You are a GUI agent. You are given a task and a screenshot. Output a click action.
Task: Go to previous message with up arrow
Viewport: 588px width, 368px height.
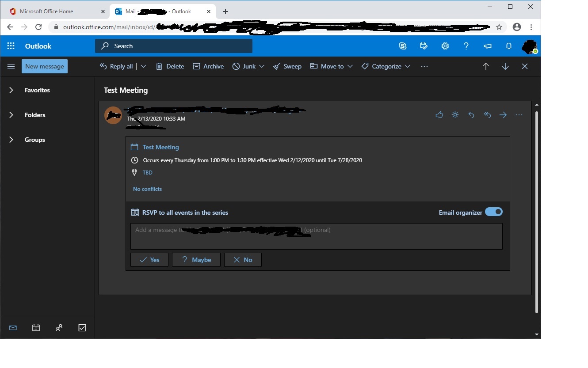(x=486, y=66)
